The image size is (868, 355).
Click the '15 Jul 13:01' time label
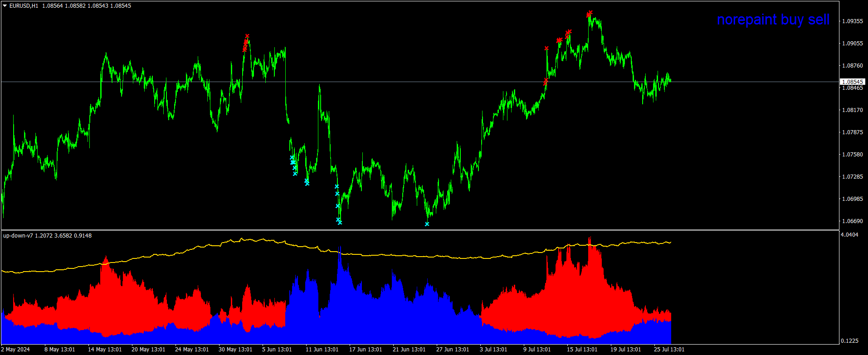point(582,350)
